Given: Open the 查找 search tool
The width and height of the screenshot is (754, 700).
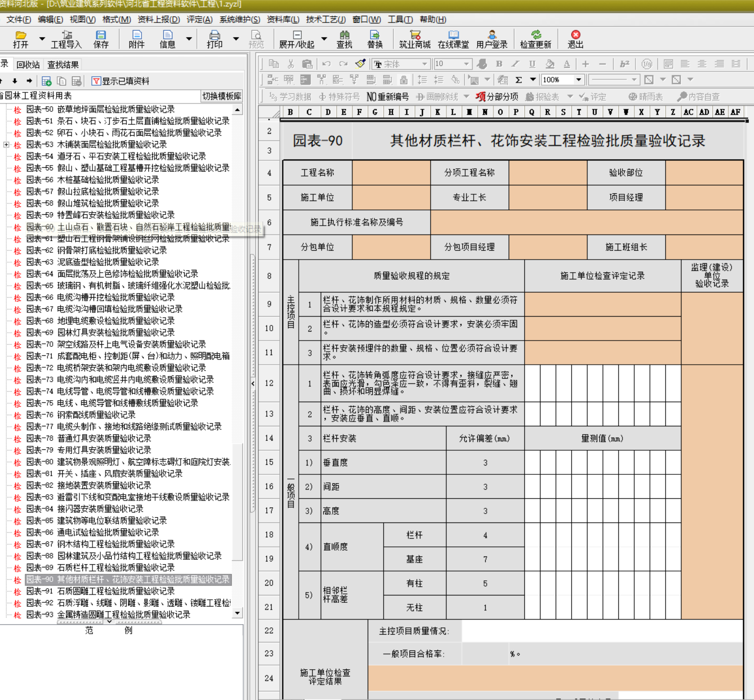Looking at the screenshot, I should pyautogui.click(x=344, y=39).
